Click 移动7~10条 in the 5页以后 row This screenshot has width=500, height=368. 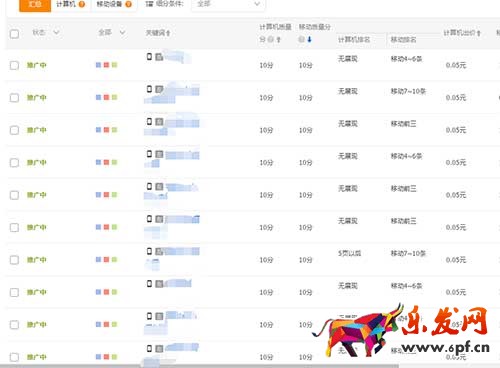[x=408, y=254]
